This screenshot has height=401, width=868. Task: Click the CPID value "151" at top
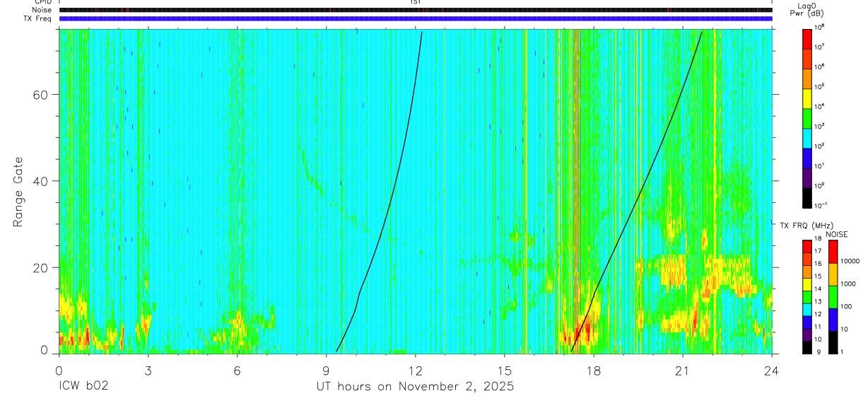[x=415, y=2]
